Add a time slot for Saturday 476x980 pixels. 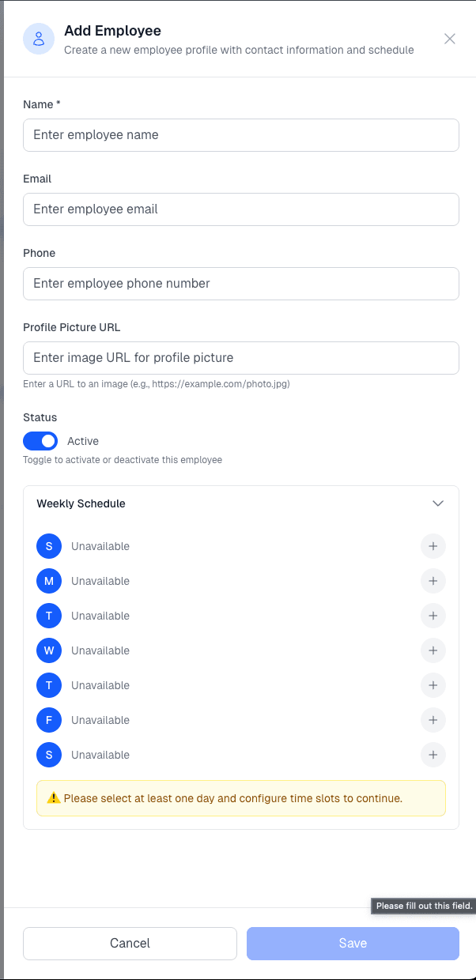tap(433, 755)
